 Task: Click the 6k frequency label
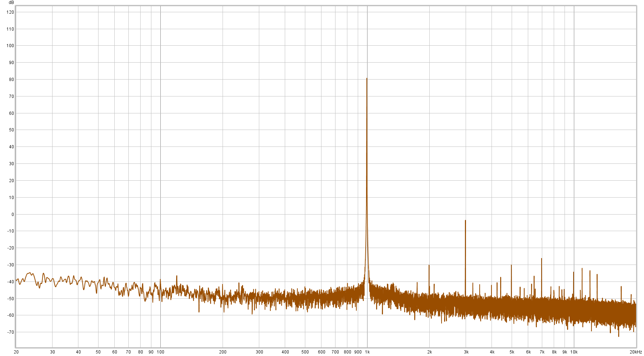(x=528, y=352)
